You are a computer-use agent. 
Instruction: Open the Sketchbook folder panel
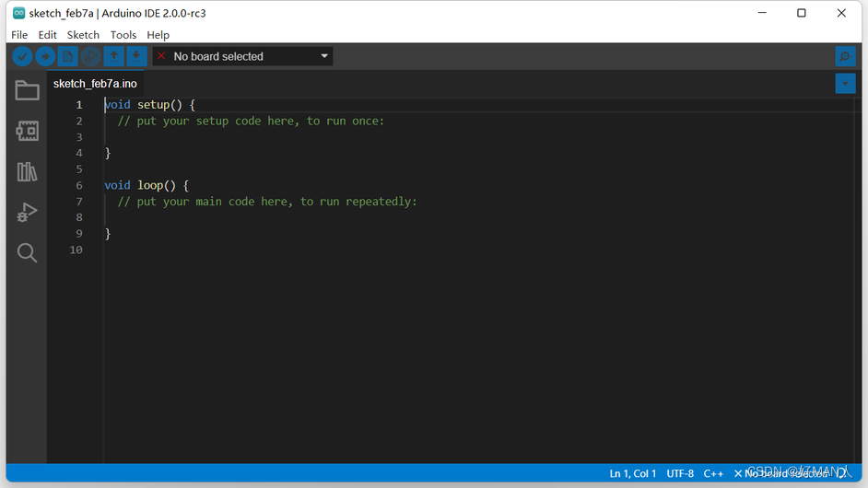click(27, 90)
